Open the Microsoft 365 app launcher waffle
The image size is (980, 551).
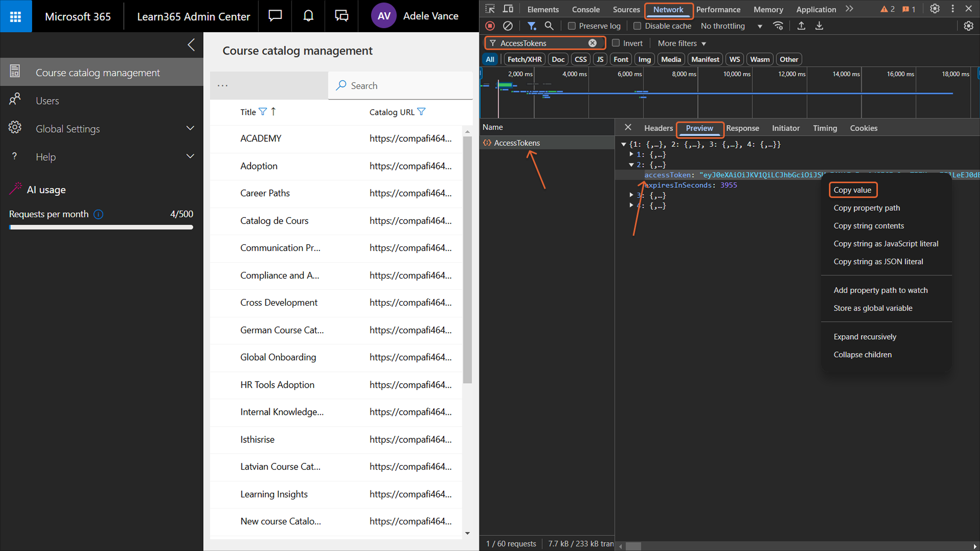15,16
